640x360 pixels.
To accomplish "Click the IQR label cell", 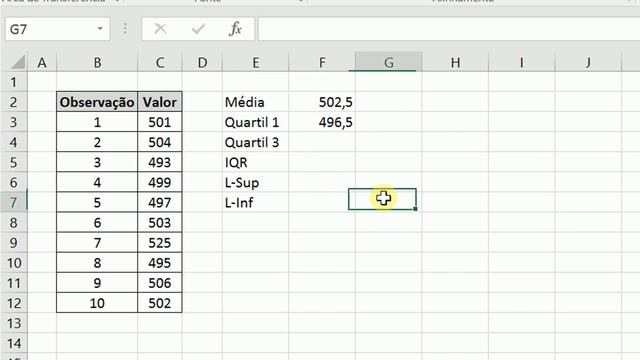I will point(256,162).
